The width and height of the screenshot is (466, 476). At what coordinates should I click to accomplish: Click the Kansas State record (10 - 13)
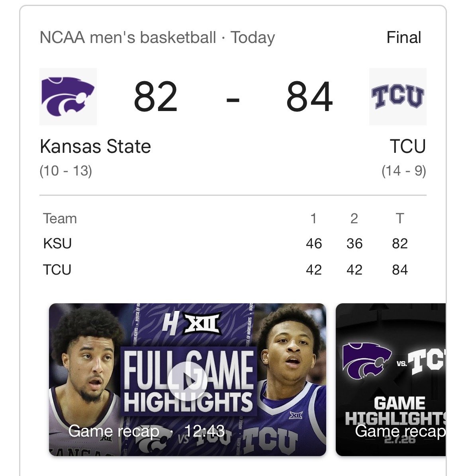[x=66, y=171]
